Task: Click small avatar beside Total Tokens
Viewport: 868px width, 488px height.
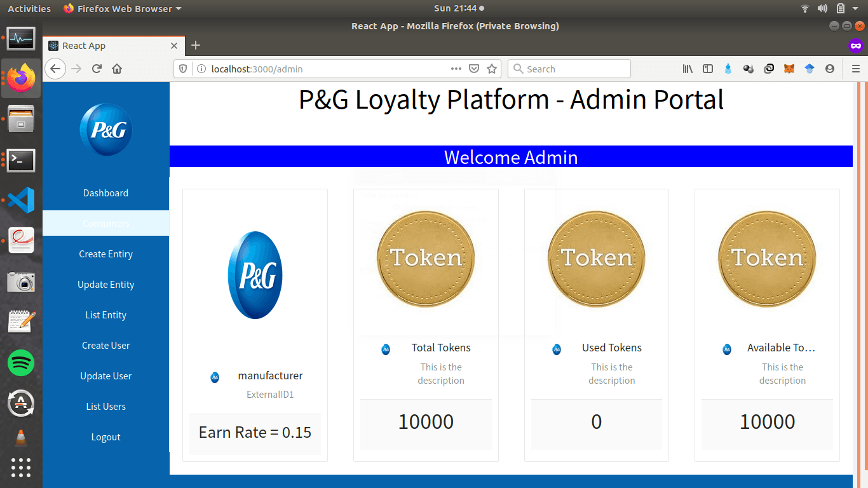Action: click(x=386, y=349)
